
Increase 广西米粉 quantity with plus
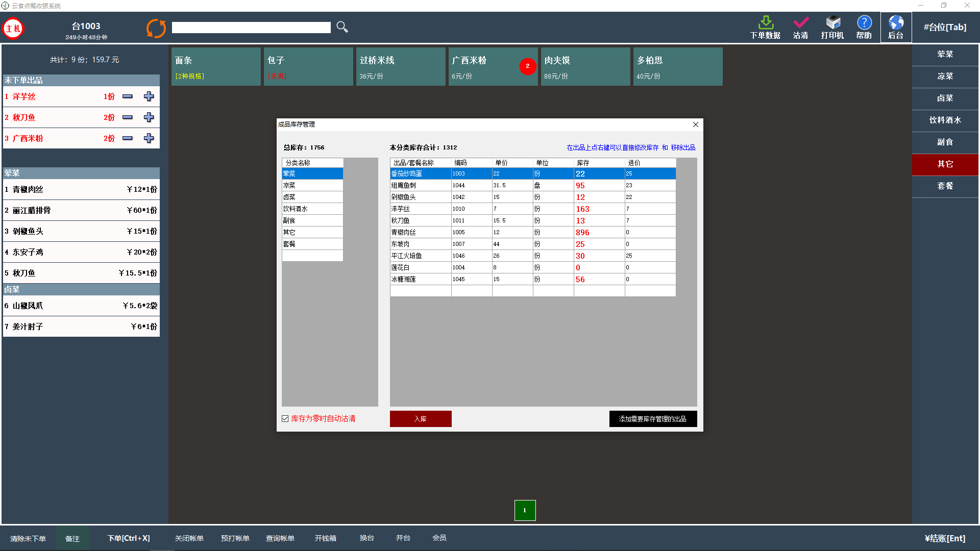[149, 138]
